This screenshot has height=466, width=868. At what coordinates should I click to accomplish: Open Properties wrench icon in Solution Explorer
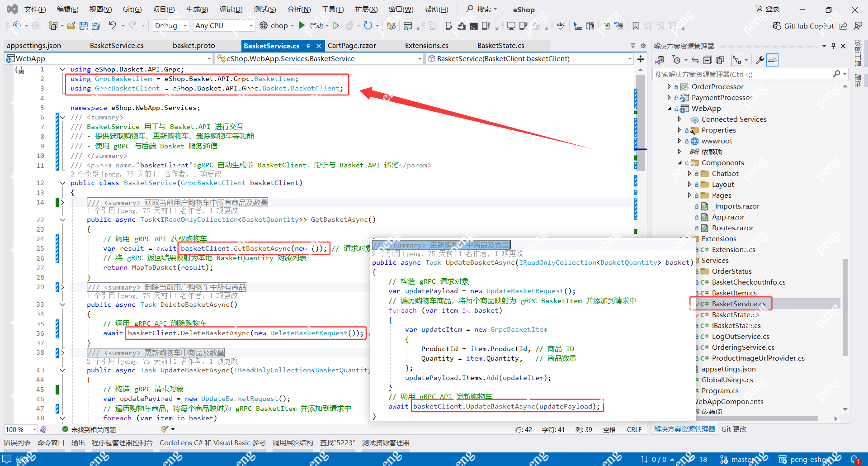[x=759, y=60]
